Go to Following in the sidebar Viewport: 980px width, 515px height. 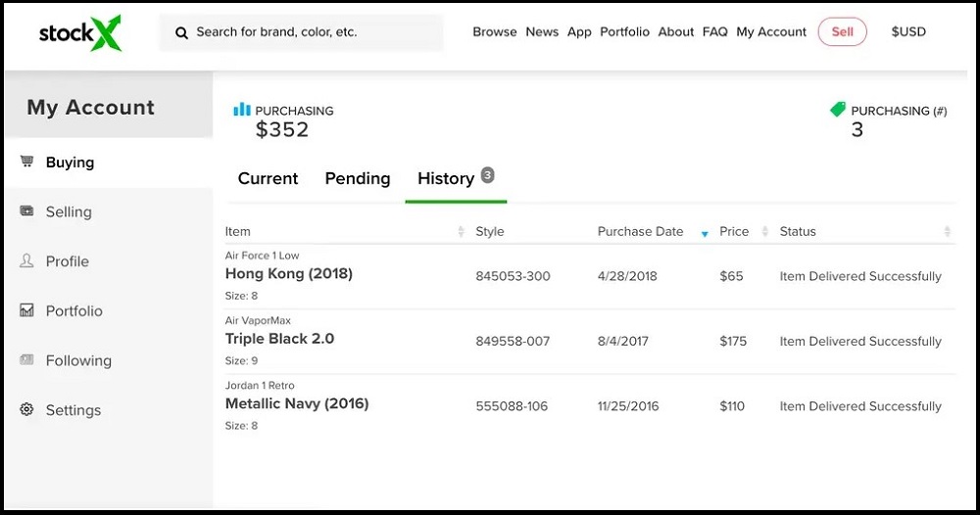click(78, 361)
